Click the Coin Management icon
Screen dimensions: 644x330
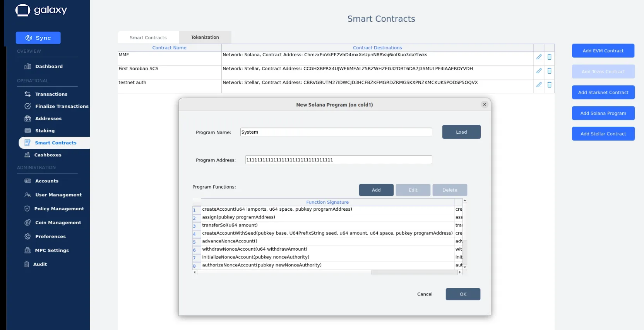coord(27,223)
